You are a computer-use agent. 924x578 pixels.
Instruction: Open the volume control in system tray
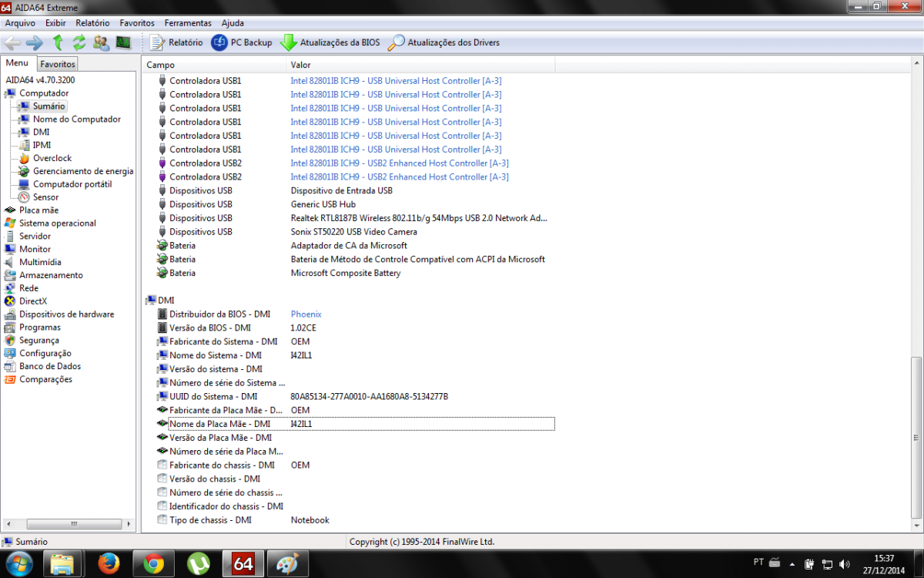[844, 564]
